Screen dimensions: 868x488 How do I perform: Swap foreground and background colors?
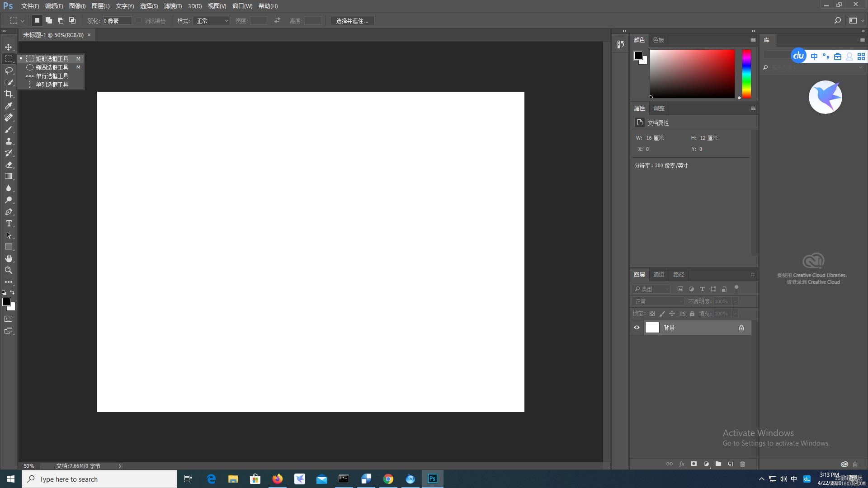tap(12, 292)
